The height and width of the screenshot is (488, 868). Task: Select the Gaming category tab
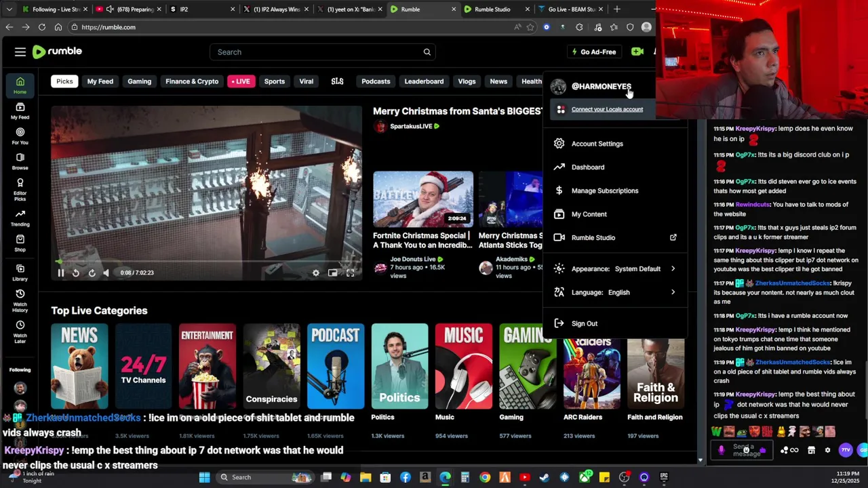tap(139, 81)
